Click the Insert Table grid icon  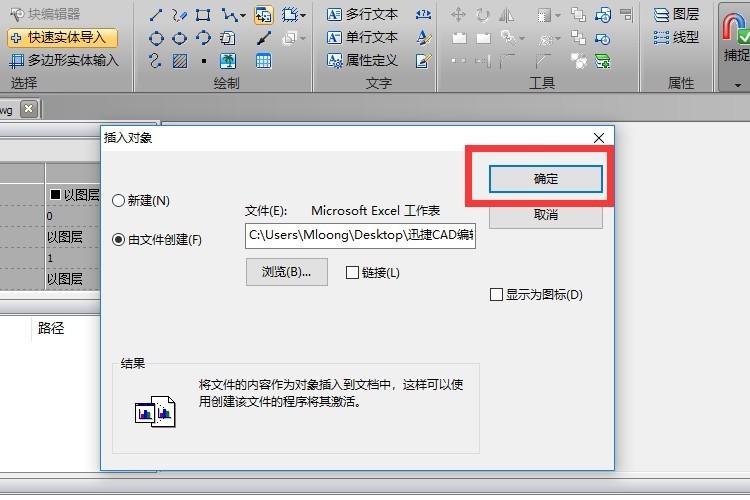pyautogui.click(x=264, y=61)
